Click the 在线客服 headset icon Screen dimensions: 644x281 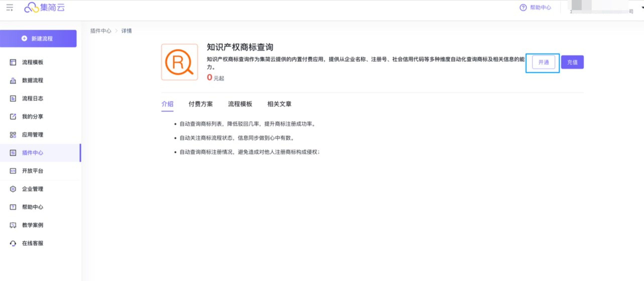click(13, 243)
